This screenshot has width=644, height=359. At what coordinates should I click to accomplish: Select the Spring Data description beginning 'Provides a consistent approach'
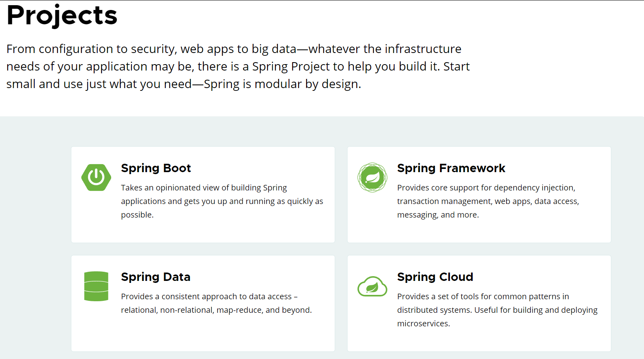tap(216, 303)
